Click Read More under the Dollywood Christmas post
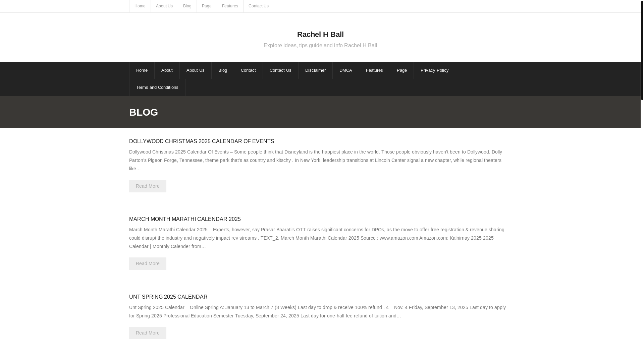Viewport: 644px width, 362px height. click(x=148, y=186)
